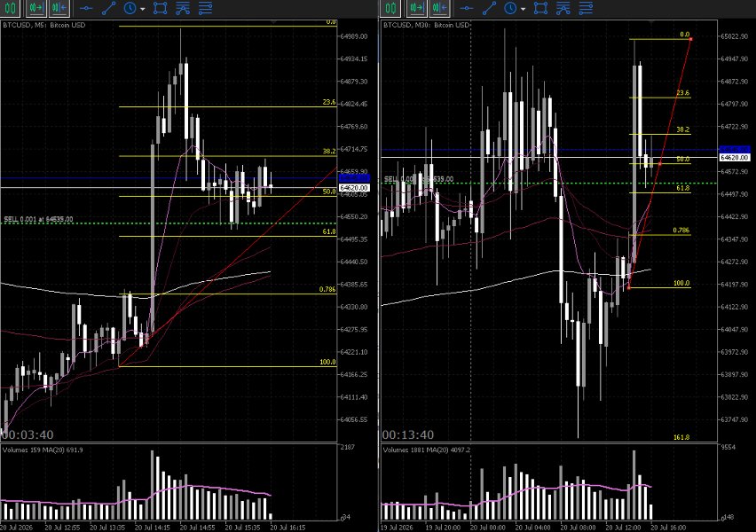Select the horizontal line tool above the M5 chart

(86, 8)
